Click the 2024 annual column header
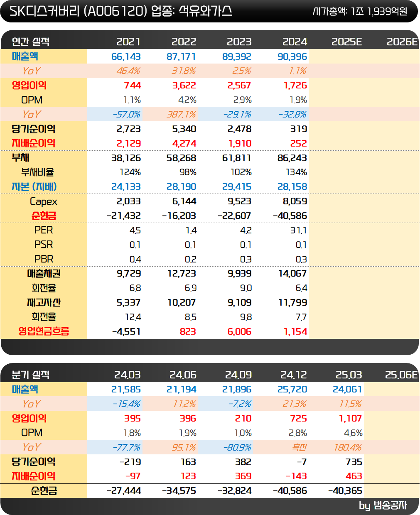This screenshot has width=420, height=515. (x=295, y=42)
